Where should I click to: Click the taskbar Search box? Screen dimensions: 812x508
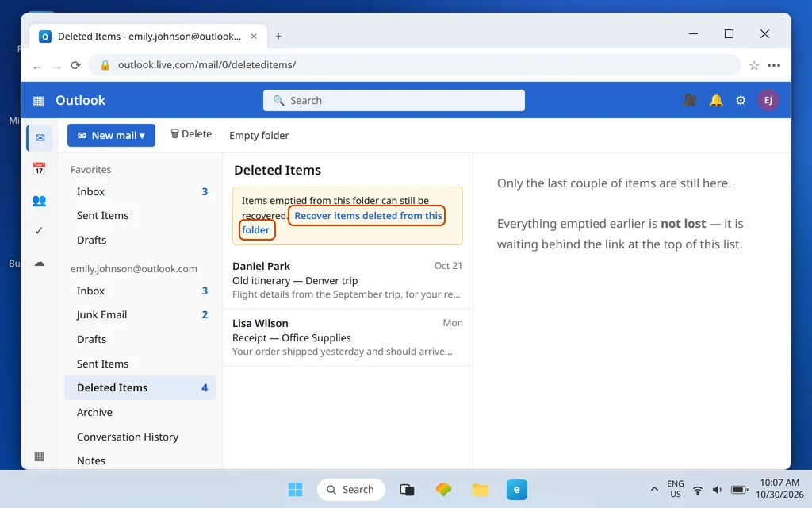click(351, 489)
